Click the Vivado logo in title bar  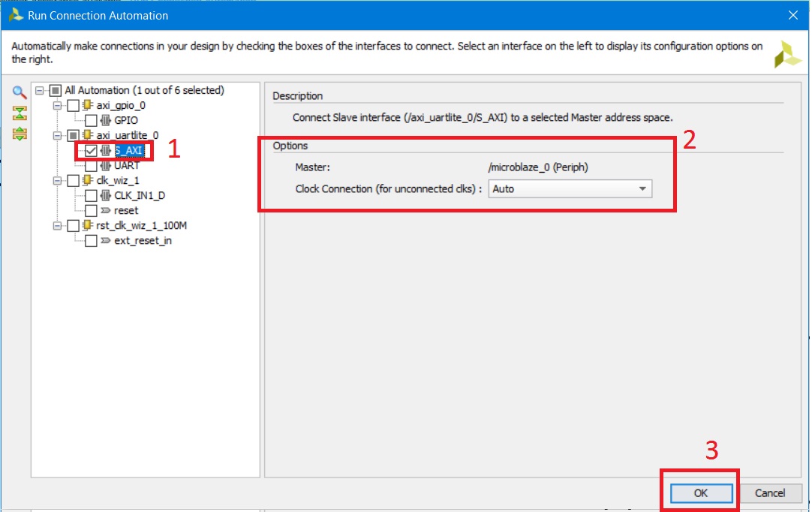14,15
